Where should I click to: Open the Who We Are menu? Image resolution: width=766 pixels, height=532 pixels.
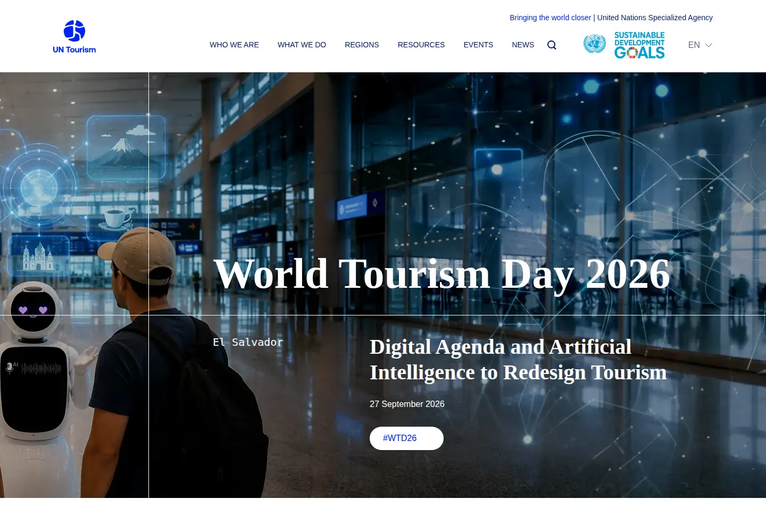click(x=234, y=45)
